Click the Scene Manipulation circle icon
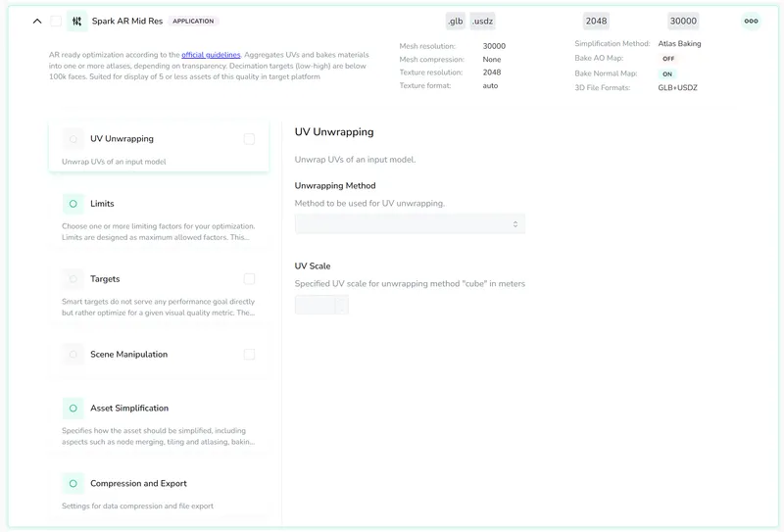Screen dimensions: 784x532 tap(73, 355)
